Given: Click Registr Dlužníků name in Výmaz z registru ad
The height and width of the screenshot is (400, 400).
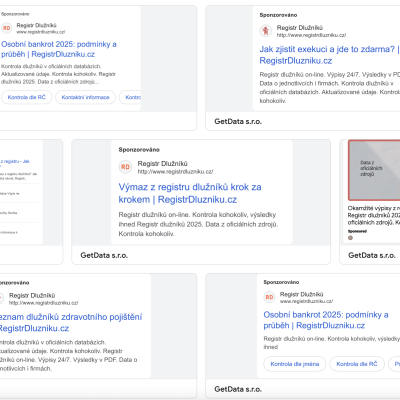Looking at the screenshot, I should pos(163,164).
